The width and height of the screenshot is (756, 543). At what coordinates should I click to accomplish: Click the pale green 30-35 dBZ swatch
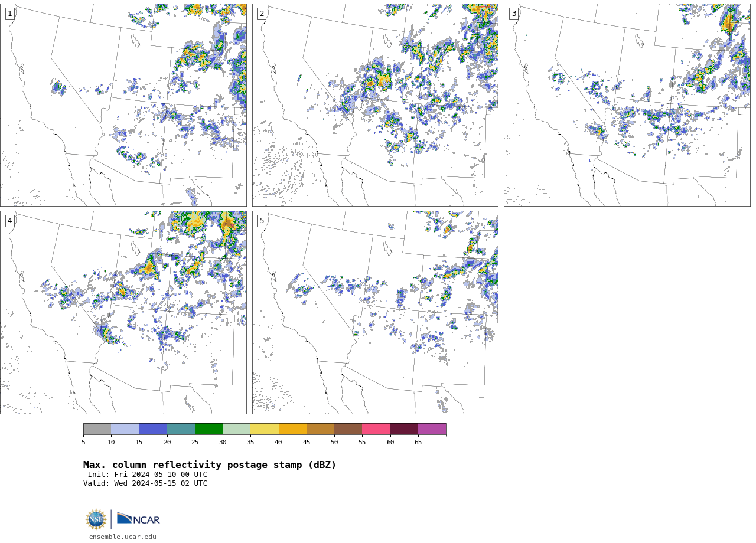tap(236, 429)
